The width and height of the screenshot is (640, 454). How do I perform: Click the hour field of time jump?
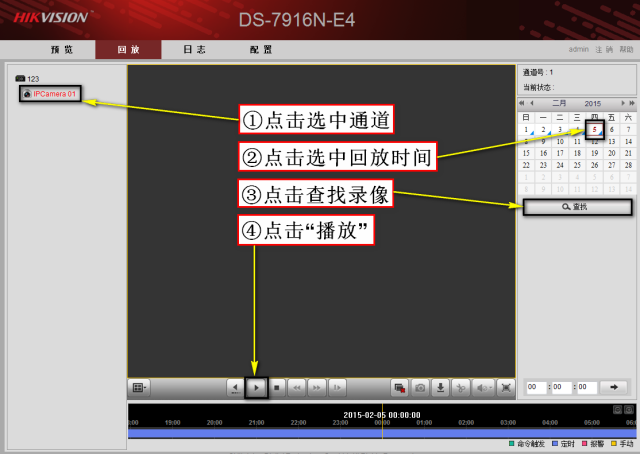536,387
